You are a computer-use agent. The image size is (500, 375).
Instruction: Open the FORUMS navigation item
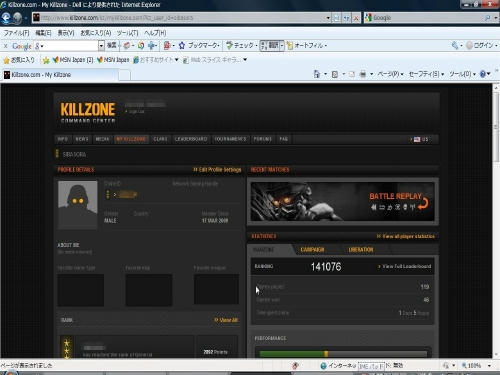tap(263, 139)
